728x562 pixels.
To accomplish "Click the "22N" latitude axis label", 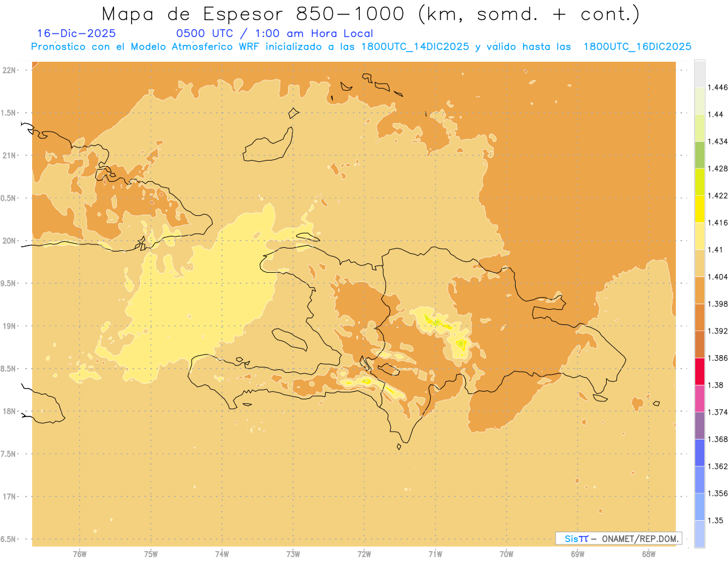I will click(10, 70).
